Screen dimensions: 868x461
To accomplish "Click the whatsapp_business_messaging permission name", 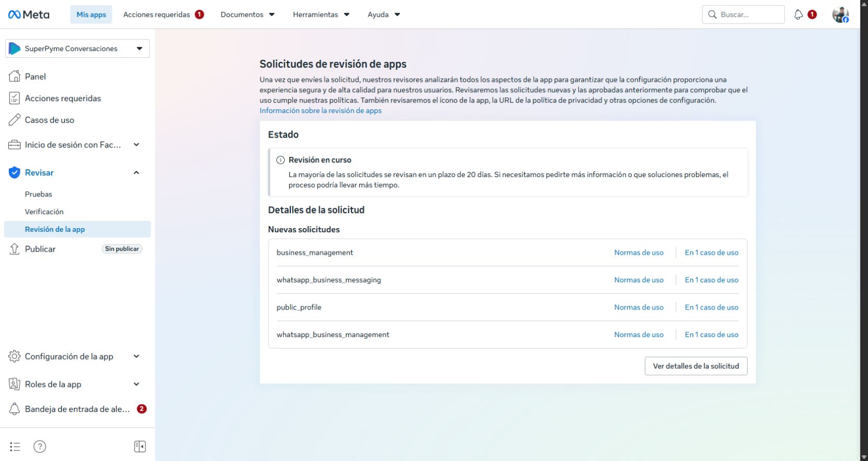I will [329, 280].
